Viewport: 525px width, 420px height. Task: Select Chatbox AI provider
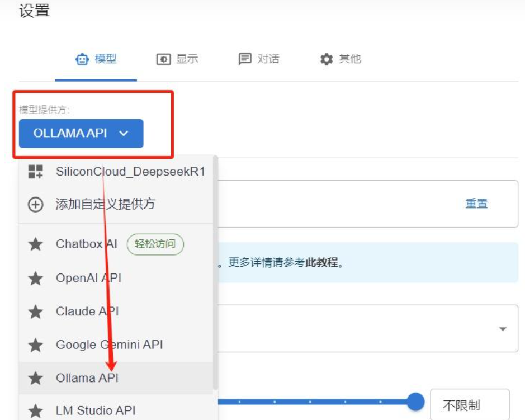point(116,244)
